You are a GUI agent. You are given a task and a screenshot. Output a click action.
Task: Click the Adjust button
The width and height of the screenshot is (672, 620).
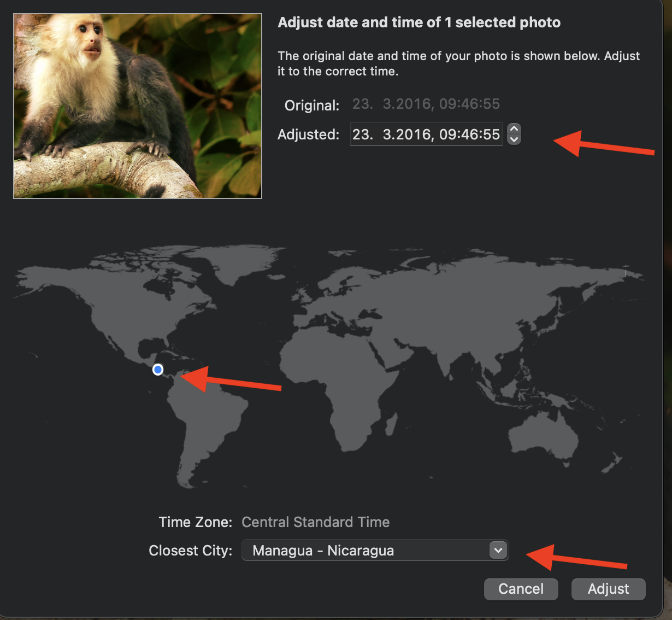point(608,589)
